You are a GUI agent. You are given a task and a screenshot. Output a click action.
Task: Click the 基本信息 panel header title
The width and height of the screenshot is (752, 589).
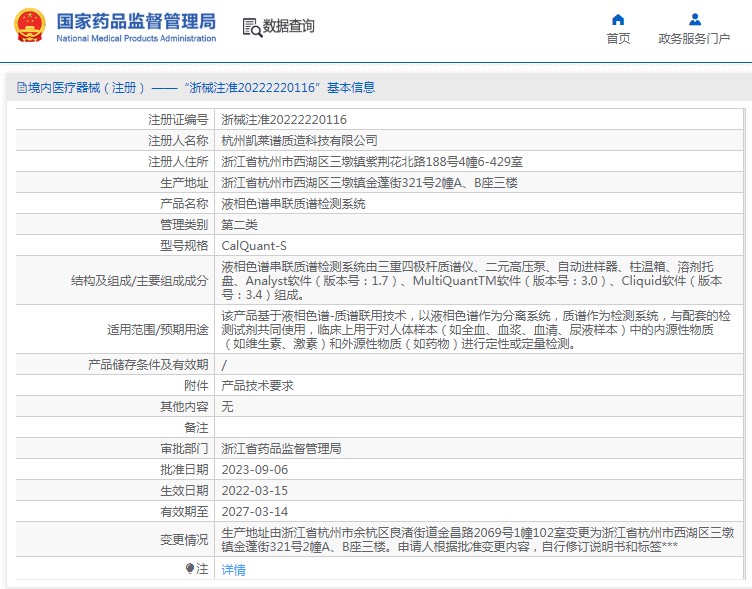[x=347, y=88]
